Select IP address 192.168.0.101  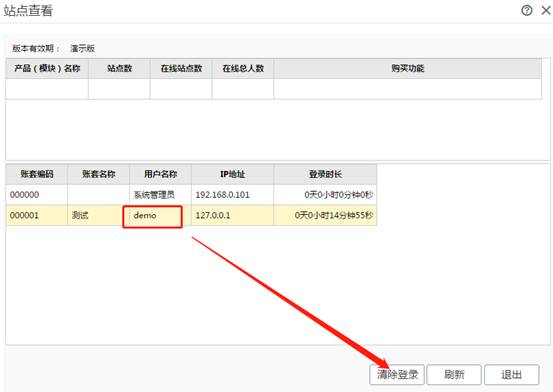tap(232, 194)
